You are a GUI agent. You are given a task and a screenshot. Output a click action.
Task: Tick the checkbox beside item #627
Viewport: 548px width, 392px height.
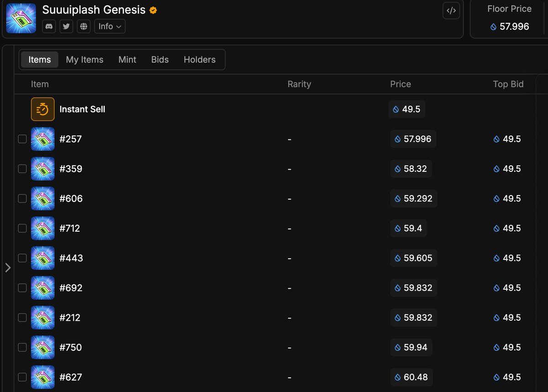pyautogui.click(x=22, y=377)
